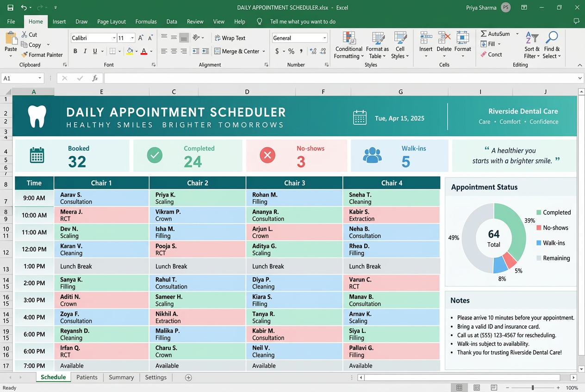Adjust the zoom slider handle

pyautogui.click(x=533, y=388)
